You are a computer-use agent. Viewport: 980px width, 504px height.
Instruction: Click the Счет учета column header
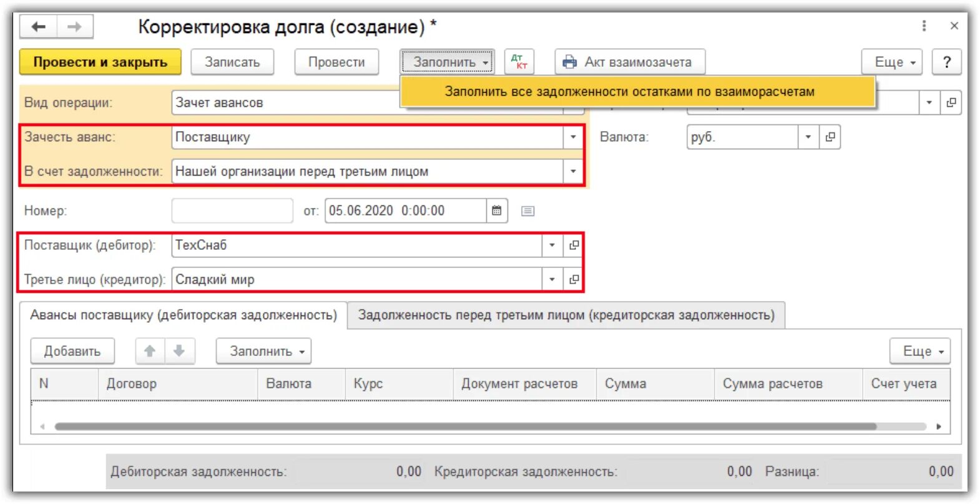pos(906,383)
